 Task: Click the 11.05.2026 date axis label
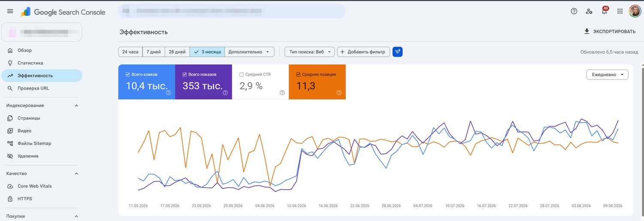tap(138, 206)
